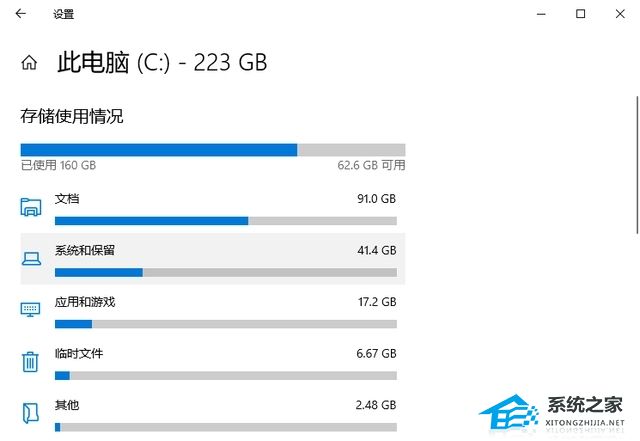Click the 其他 file icon
Screen dimensions: 640x441
[31, 413]
